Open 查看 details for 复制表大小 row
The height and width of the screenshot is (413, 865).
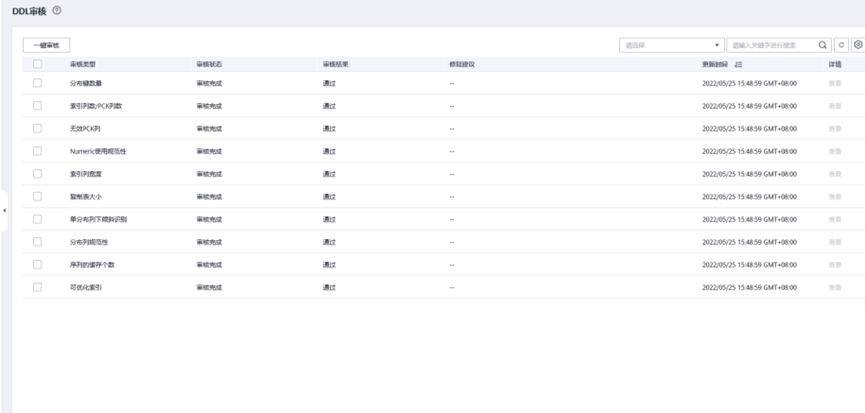tap(835, 196)
